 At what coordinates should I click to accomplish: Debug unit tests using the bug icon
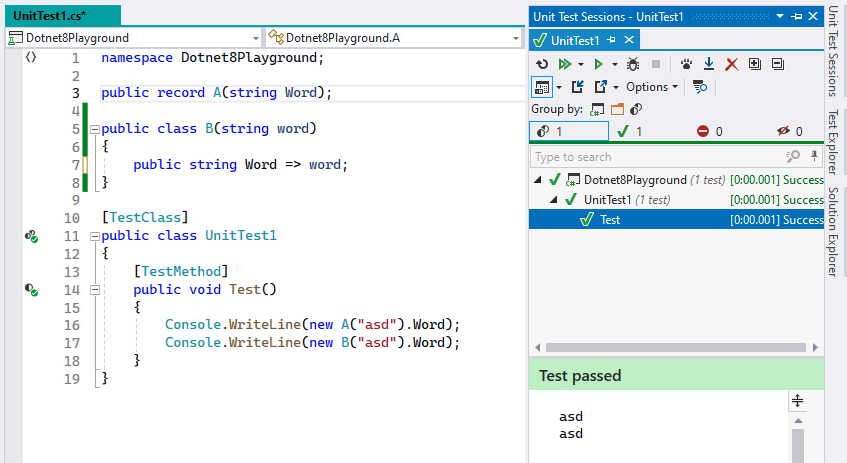[633, 64]
